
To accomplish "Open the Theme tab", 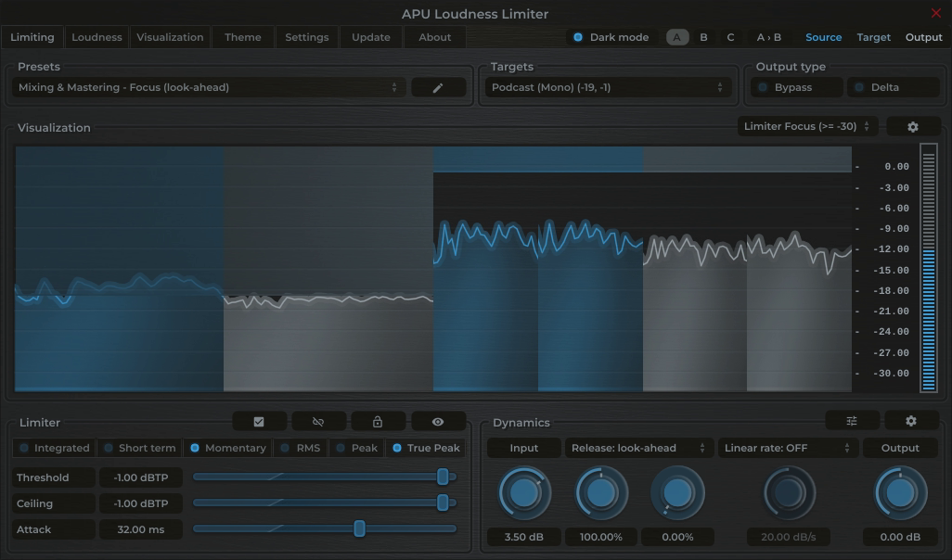I will click(242, 37).
